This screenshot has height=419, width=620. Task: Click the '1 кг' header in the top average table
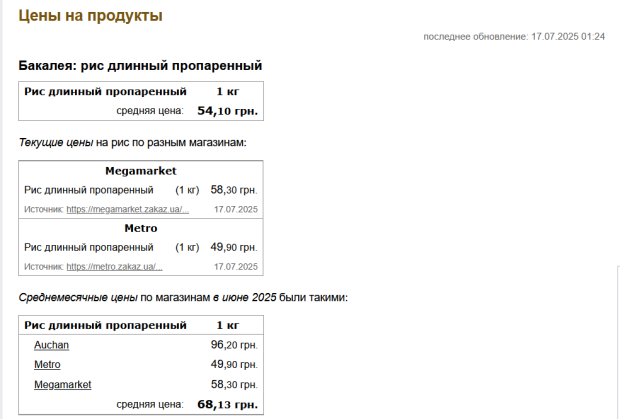point(227,92)
